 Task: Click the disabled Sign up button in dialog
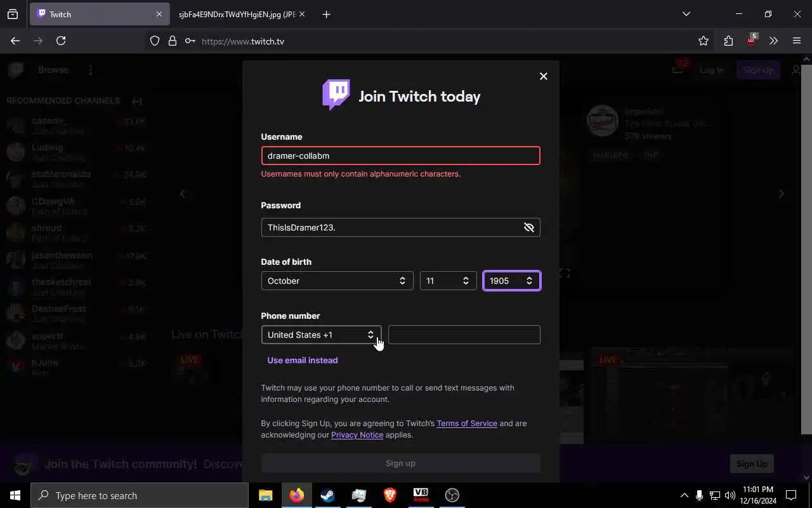(400, 463)
